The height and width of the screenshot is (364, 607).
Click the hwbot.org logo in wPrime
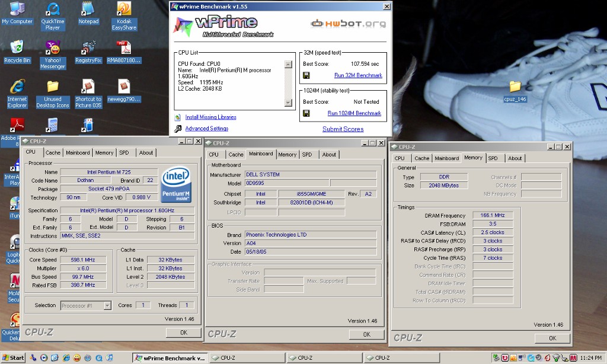point(348,24)
